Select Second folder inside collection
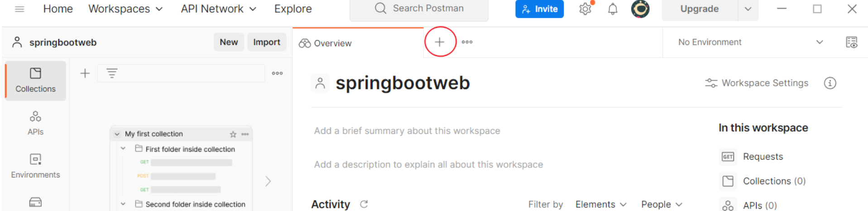868x211 pixels. click(x=195, y=204)
